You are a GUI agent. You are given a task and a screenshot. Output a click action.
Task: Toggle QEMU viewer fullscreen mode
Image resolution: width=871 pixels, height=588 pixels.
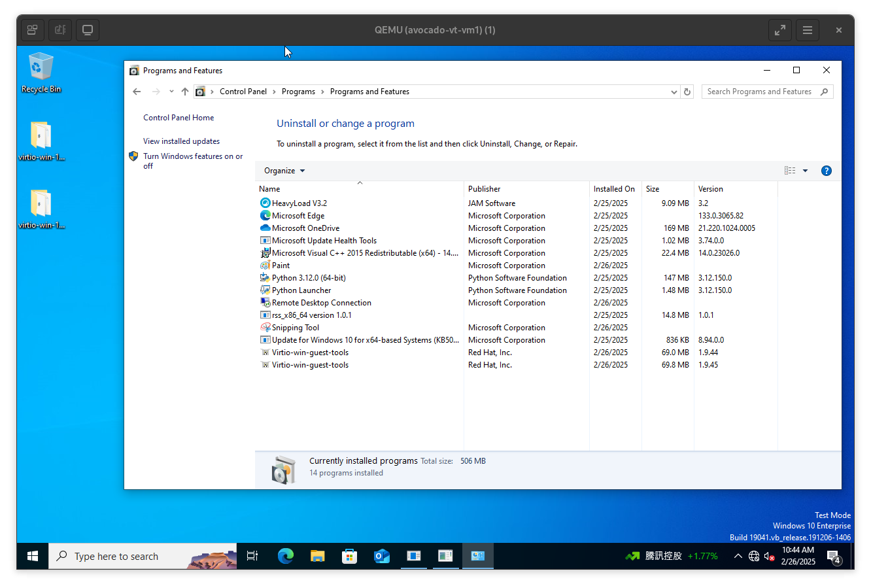coord(780,30)
